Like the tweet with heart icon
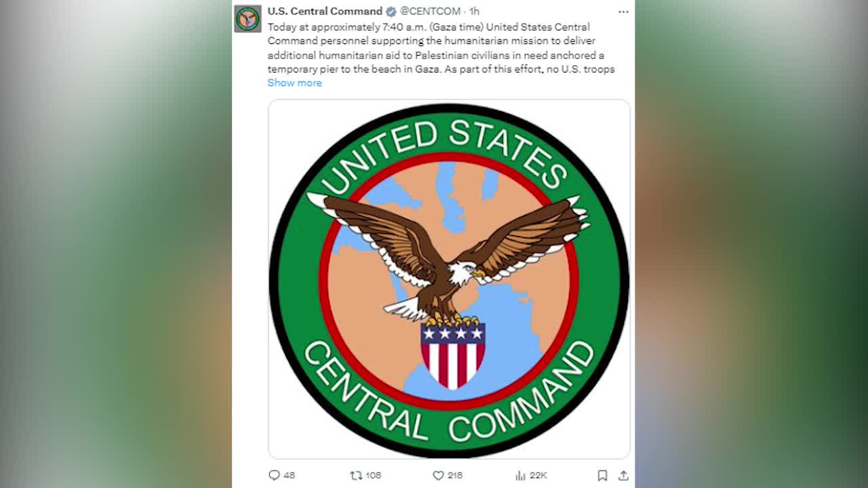This screenshot has width=868, height=488. coord(438,475)
